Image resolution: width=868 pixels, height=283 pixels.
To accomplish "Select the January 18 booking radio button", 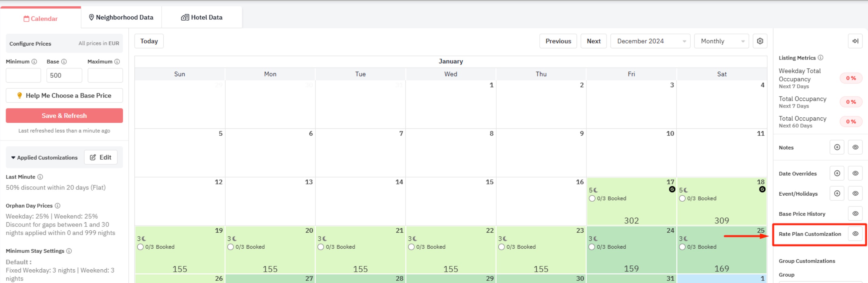I will pyautogui.click(x=682, y=199).
